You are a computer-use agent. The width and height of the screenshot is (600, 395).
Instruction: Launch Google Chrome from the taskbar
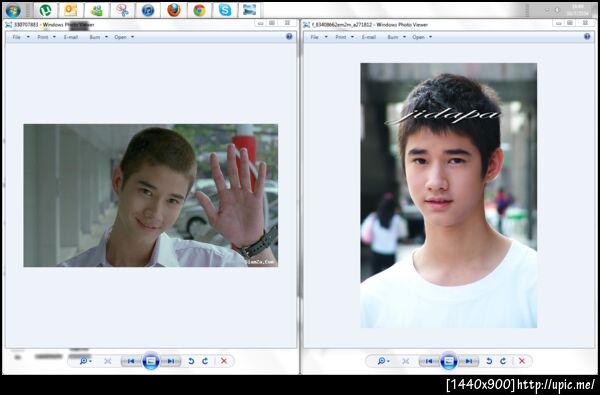coord(199,10)
